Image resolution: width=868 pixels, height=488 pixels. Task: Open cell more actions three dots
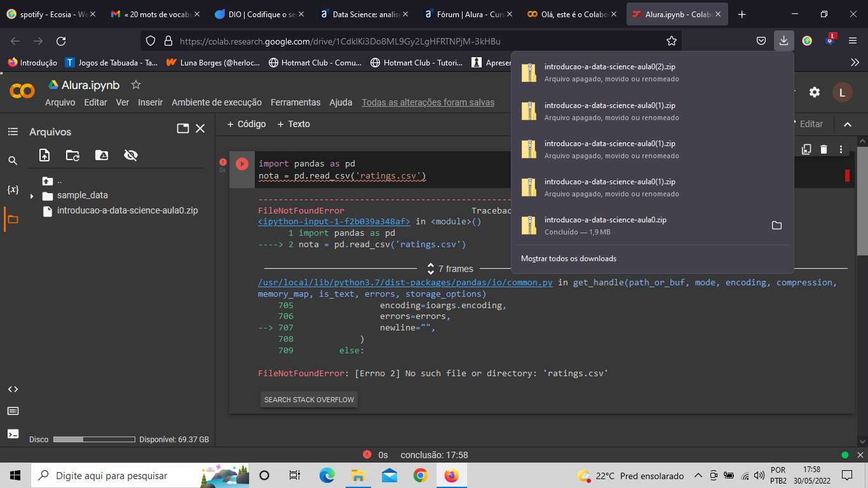click(841, 149)
